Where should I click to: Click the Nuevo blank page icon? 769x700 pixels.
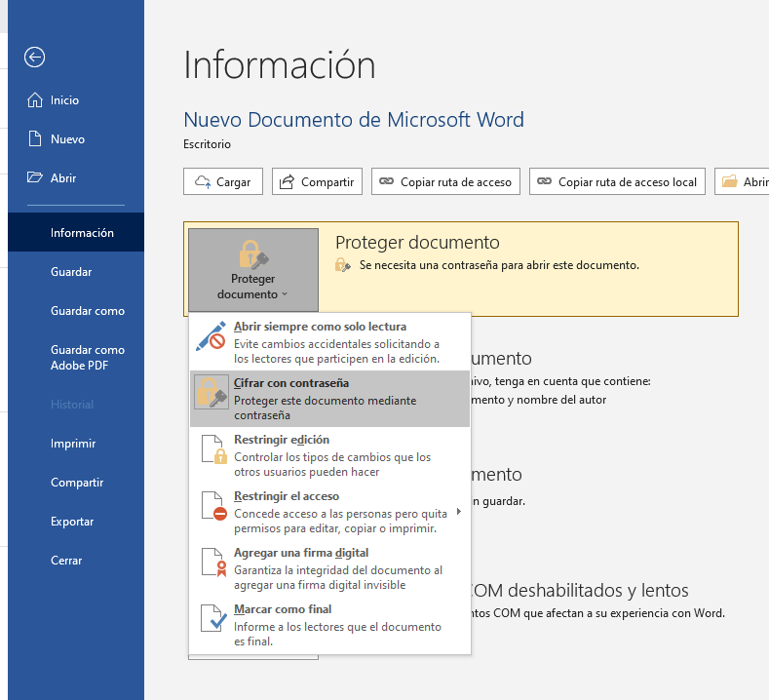[35, 138]
